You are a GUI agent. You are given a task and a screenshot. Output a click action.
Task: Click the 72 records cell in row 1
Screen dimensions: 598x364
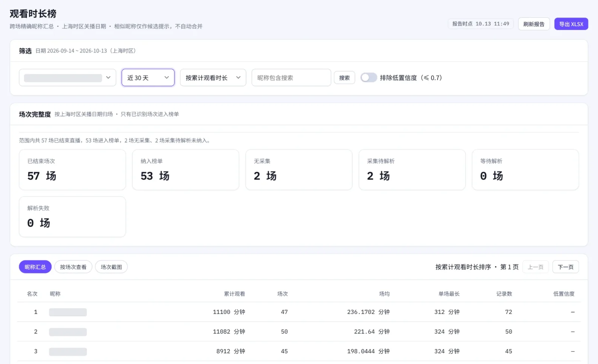[x=508, y=312]
